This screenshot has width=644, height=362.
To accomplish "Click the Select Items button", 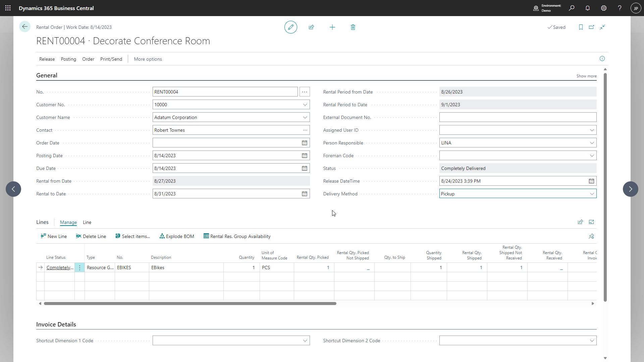I will click(x=133, y=236).
